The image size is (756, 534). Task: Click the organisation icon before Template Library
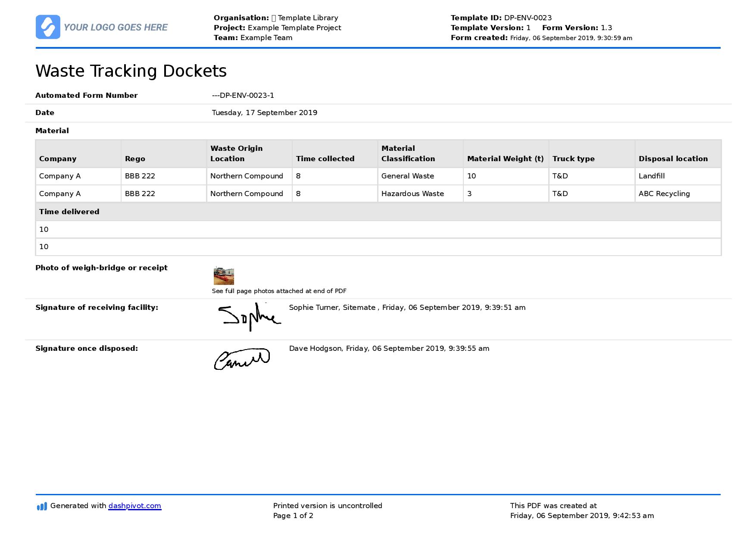[x=274, y=18]
